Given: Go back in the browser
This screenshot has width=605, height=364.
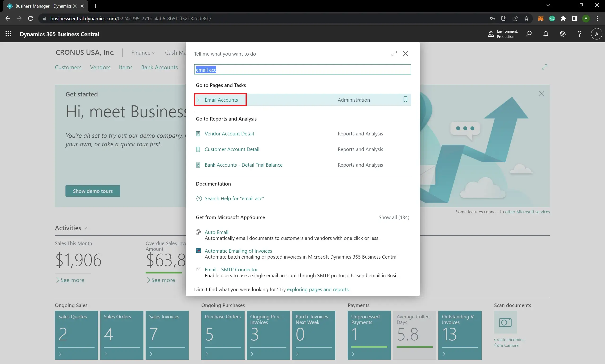Looking at the screenshot, I should pos(8,18).
